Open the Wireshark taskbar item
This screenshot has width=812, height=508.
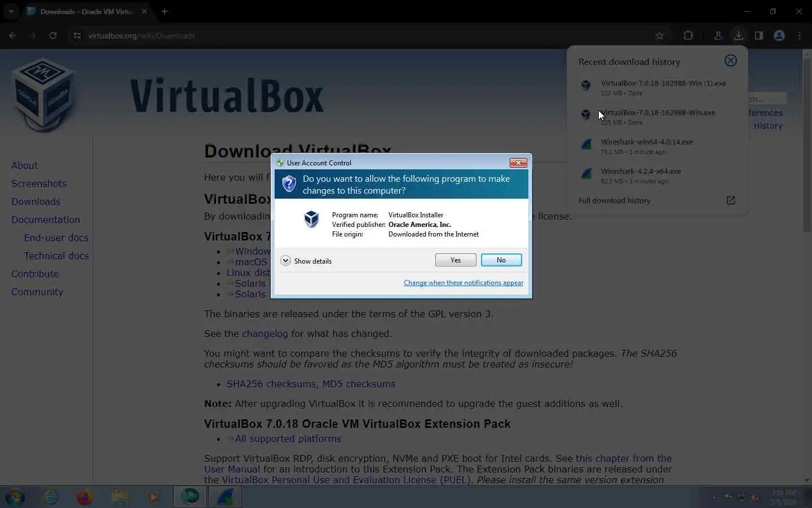pyautogui.click(x=225, y=497)
